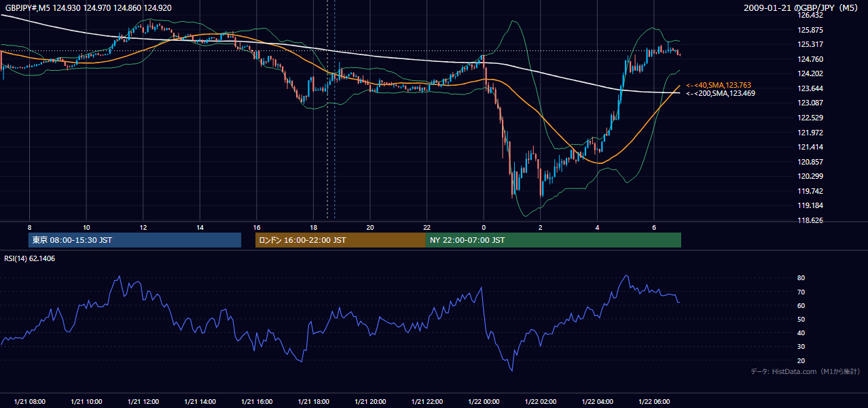Click bottom time label 1/22 06:00
The image size is (868, 408).
(654, 402)
